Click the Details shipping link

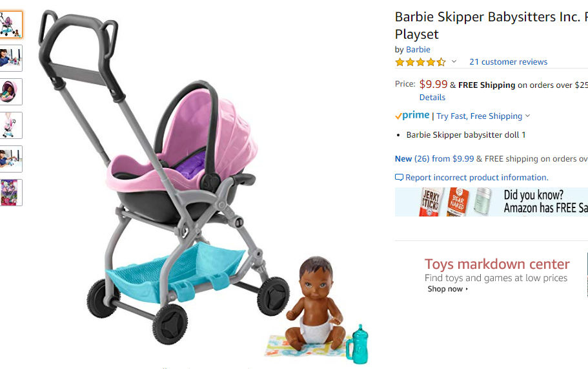click(x=432, y=97)
